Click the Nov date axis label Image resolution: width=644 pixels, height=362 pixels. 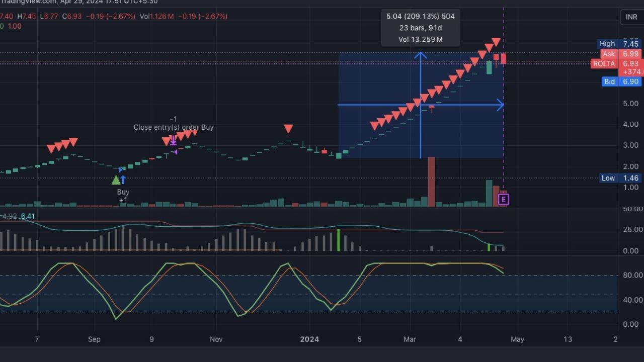(216, 339)
